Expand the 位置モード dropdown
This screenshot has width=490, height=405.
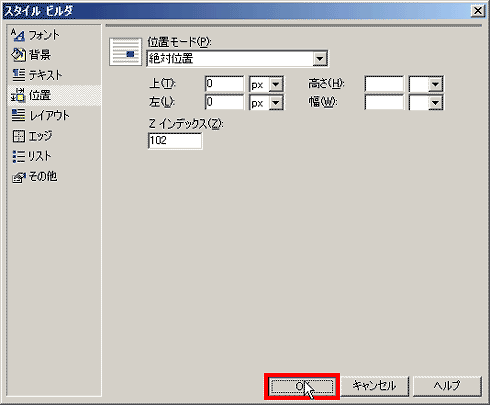320,59
